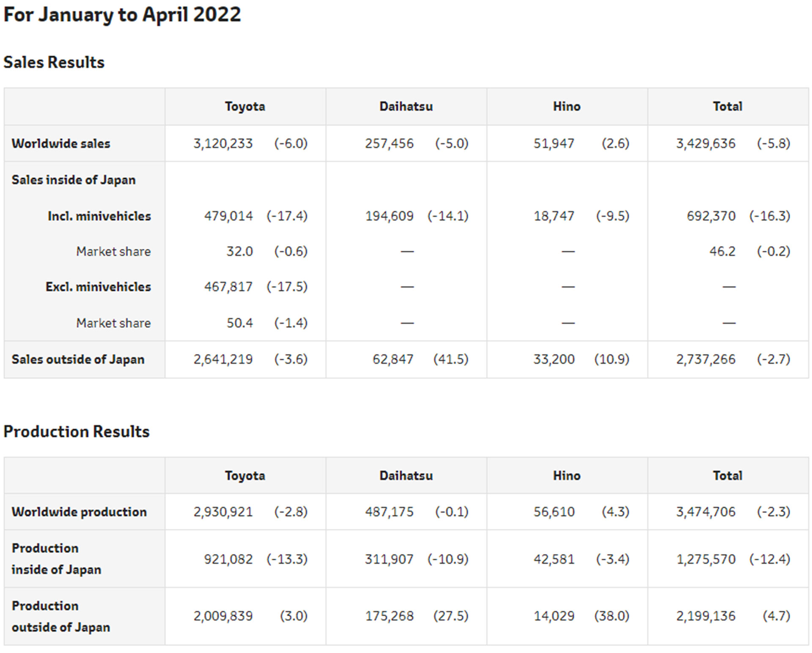This screenshot has width=812, height=653.
Task: Select total production outside Japan value 2,199,136
Action: tap(705, 616)
